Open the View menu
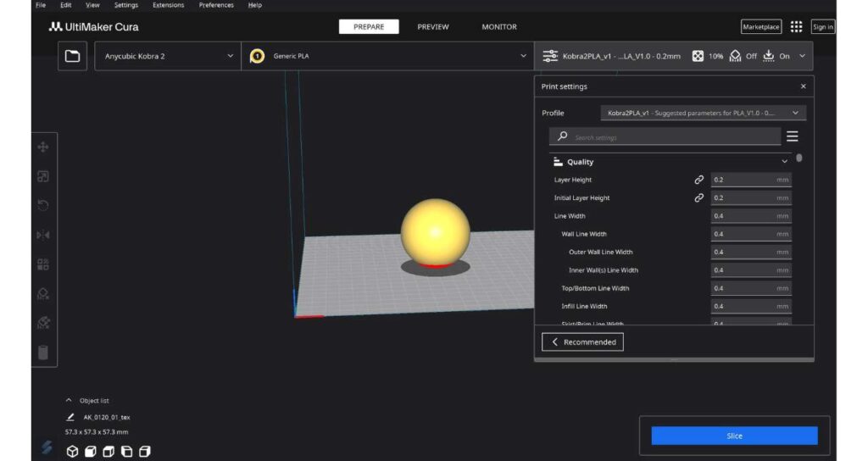868x461 pixels. [x=92, y=5]
